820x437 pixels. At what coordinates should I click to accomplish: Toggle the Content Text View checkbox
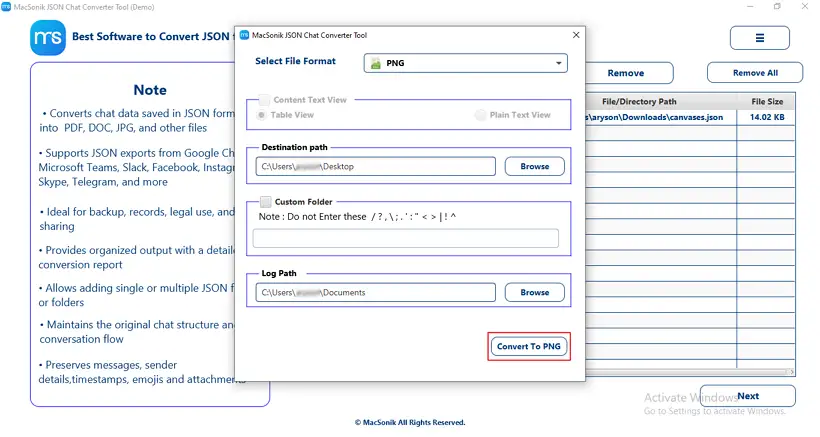[x=265, y=100]
